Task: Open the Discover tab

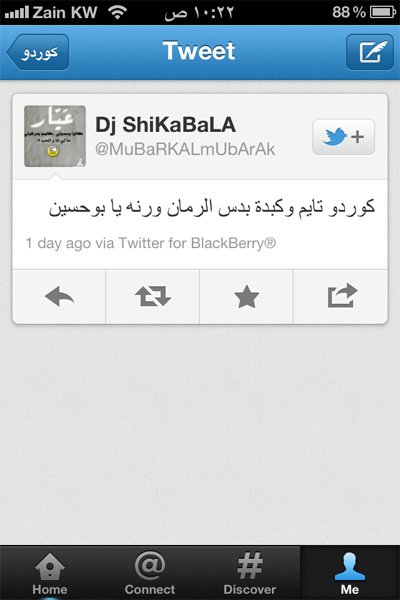Action: click(x=250, y=573)
